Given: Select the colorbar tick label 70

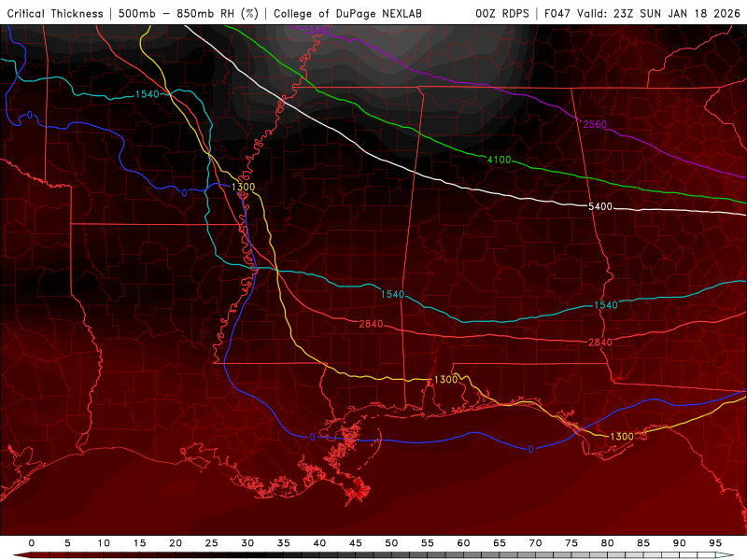Looking at the screenshot, I should (535, 543).
